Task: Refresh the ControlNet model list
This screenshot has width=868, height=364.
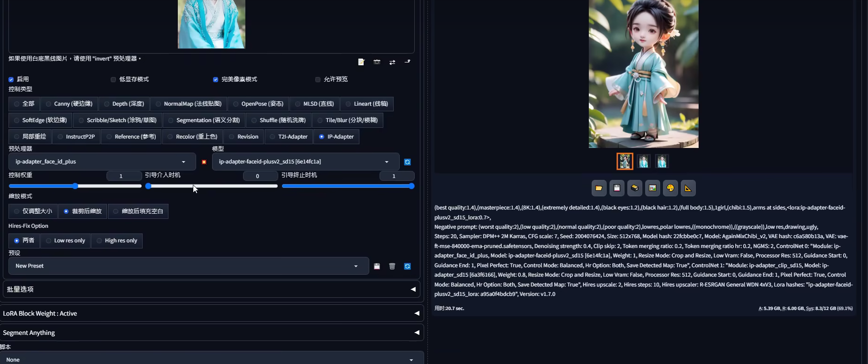Action: click(407, 162)
